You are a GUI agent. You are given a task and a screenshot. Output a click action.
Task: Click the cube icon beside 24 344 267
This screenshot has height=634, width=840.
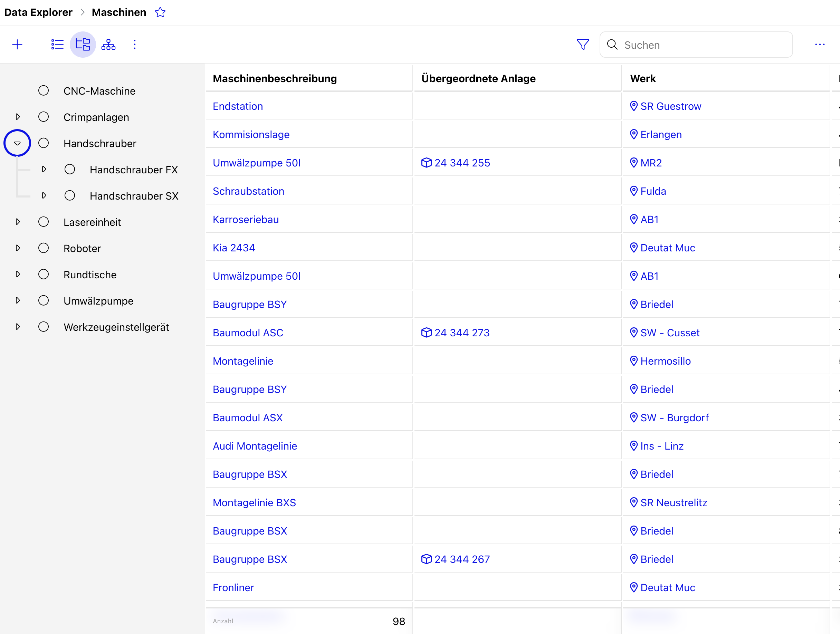coord(427,559)
